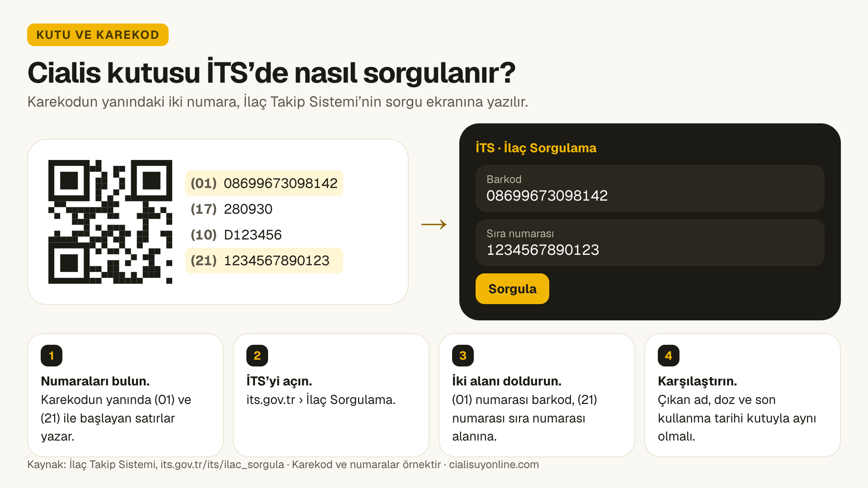Click the İTS · İlaç Sorgulama heading
The width and height of the screenshot is (868, 488).
coord(536,148)
